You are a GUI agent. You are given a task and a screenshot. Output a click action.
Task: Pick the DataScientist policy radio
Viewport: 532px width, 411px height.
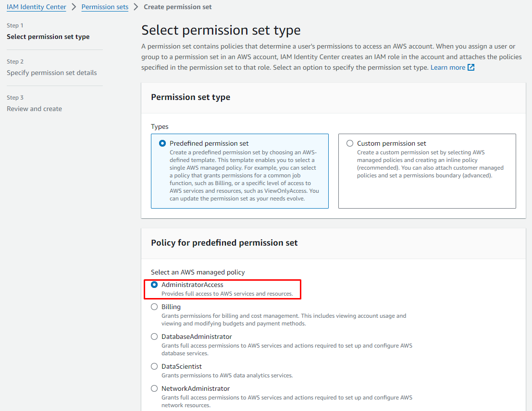[154, 366]
